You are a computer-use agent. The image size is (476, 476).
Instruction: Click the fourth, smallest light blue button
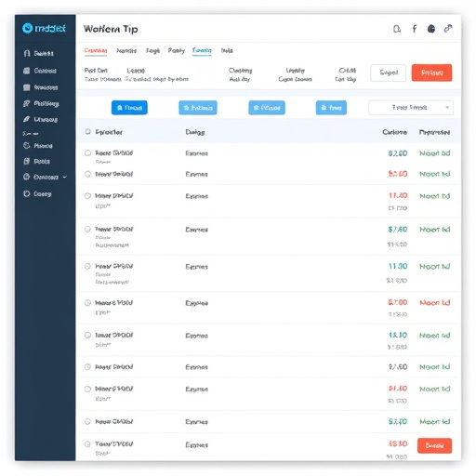coord(331,108)
